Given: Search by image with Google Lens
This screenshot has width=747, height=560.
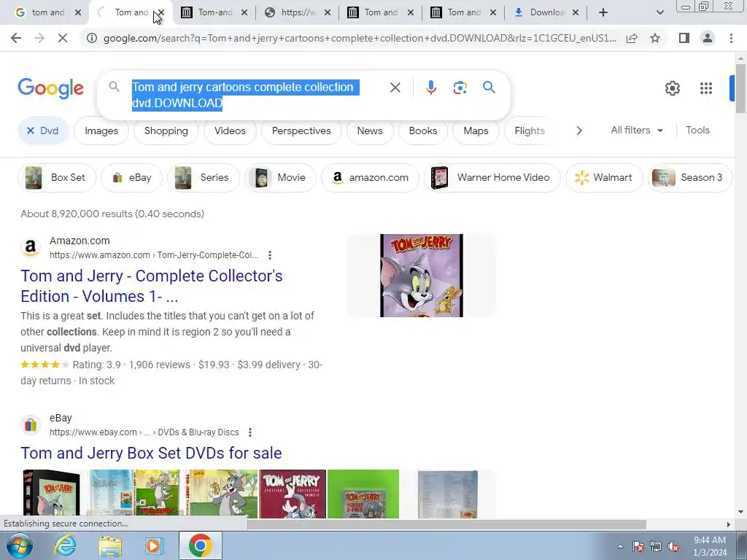Looking at the screenshot, I should (x=460, y=87).
